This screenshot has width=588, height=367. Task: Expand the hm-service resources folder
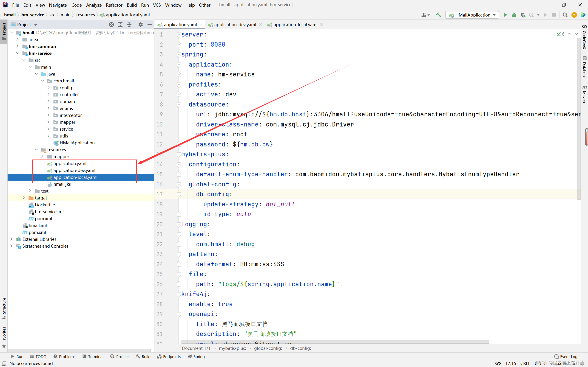coord(37,149)
